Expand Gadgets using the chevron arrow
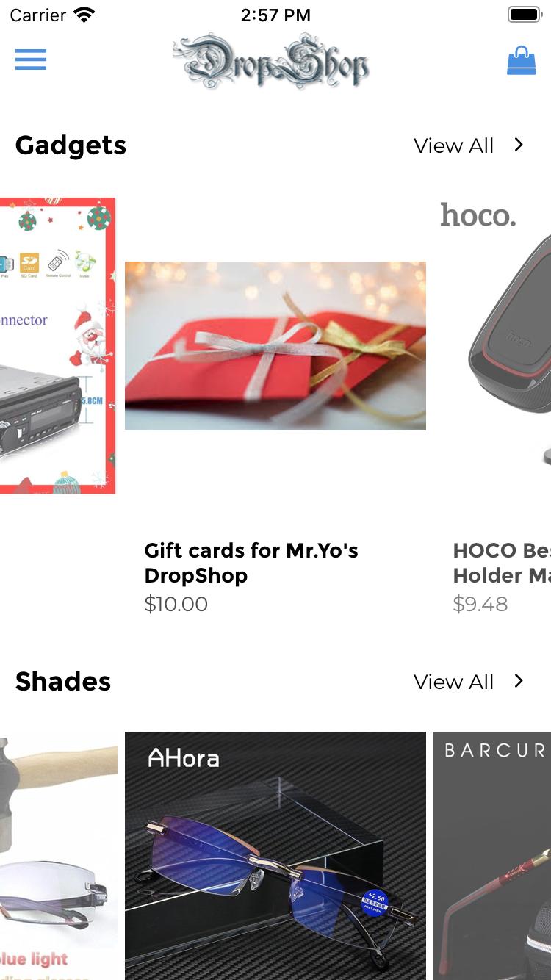The width and height of the screenshot is (551, 980). coord(519,145)
